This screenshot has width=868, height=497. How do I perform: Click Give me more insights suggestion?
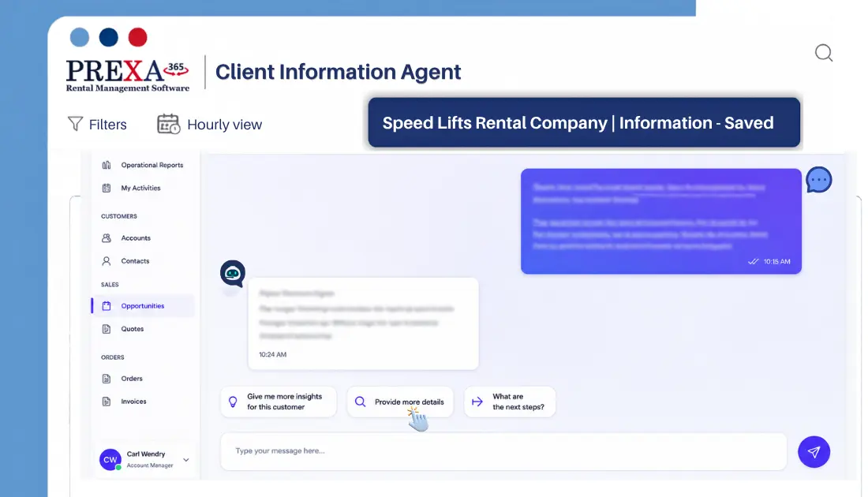pyautogui.click(x=279, y=402)
